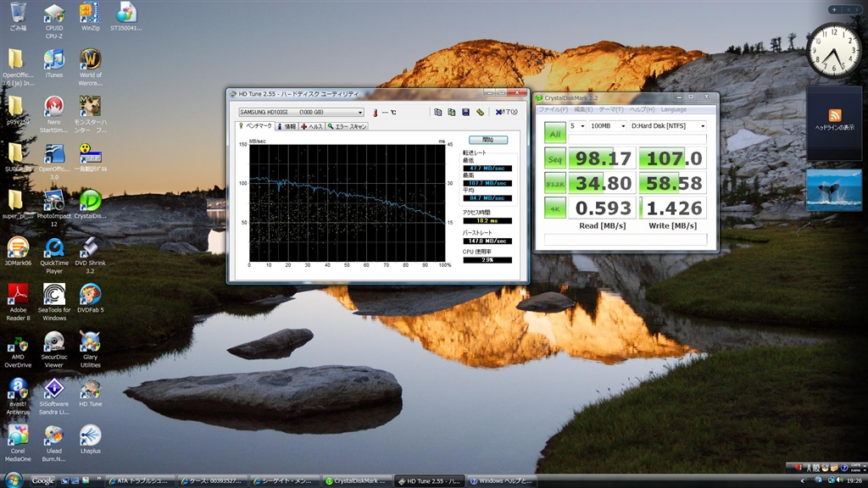Screen dimensions: 868x488
Task: Click the 開始 start button in HD Tune
Action: pyautogui.click(x=487, y=140)
